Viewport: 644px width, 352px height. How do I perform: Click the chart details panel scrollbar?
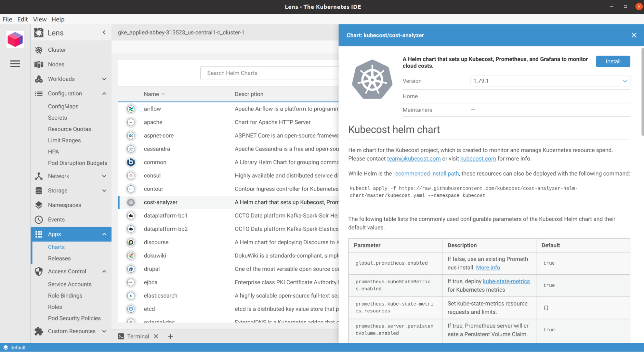click(642, 92)
